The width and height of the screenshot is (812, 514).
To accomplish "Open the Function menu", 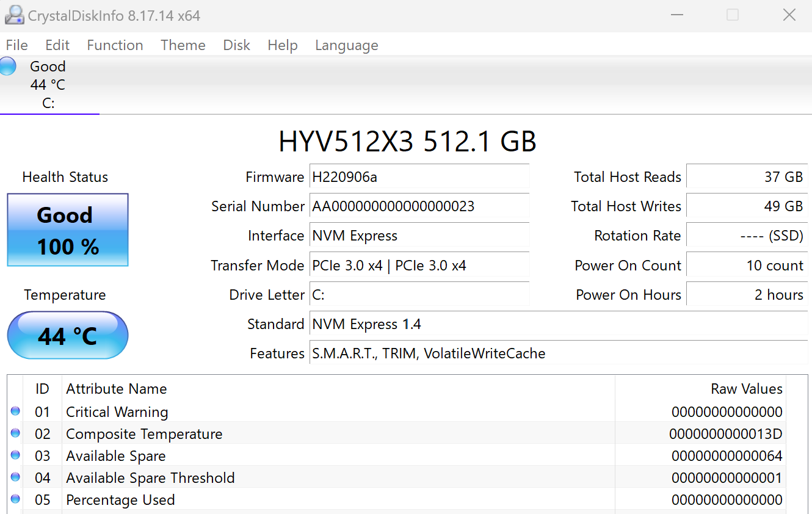I will tap(115, 45).
